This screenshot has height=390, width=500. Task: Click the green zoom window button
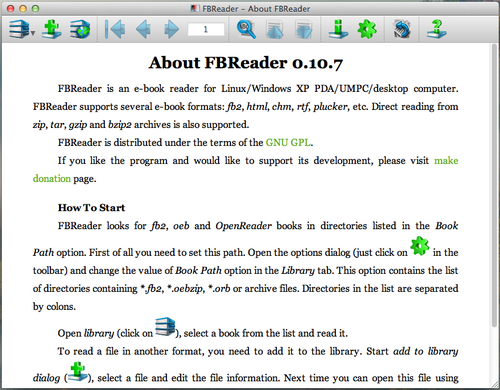point(35,9)
